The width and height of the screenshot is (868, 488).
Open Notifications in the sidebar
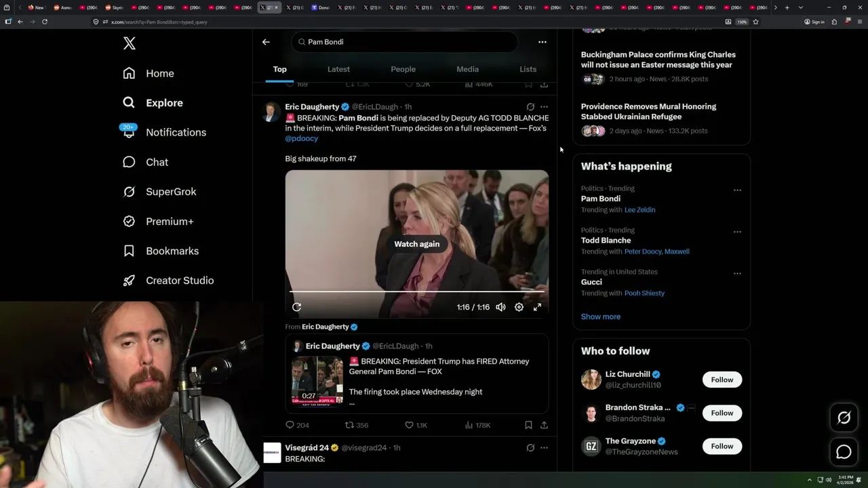[163, 132]
